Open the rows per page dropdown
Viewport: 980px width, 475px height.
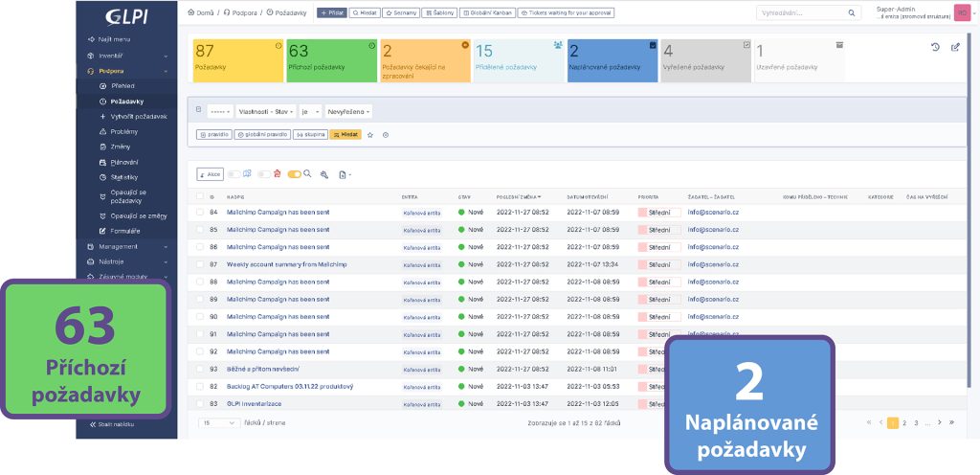click(219, 422)
